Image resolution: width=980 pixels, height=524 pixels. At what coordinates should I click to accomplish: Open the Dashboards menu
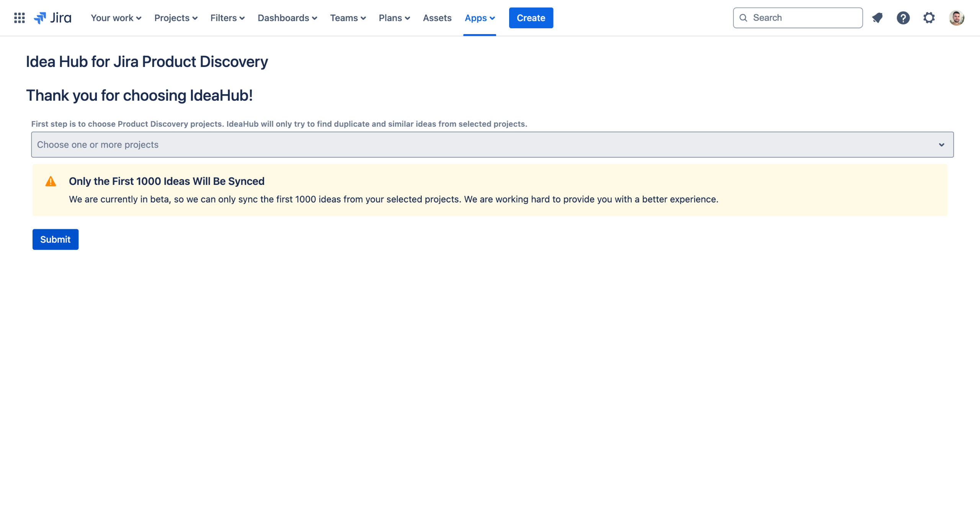[x=287, y=18]
